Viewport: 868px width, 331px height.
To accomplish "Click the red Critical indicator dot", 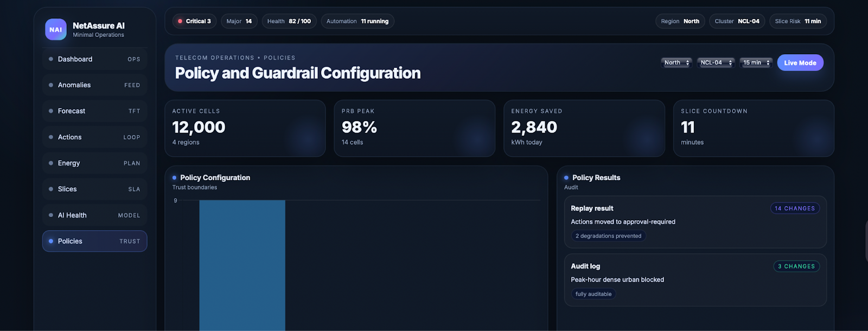I will pos(180,21).
